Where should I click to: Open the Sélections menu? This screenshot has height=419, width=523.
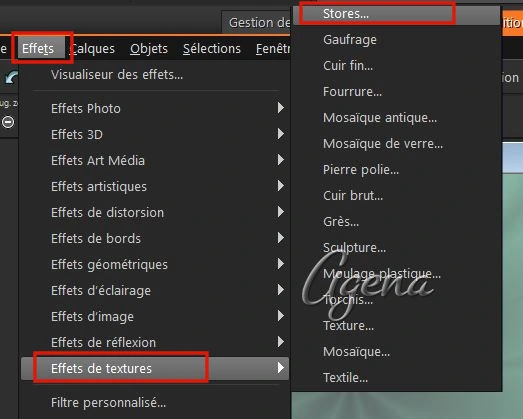[x=212, y=49]
